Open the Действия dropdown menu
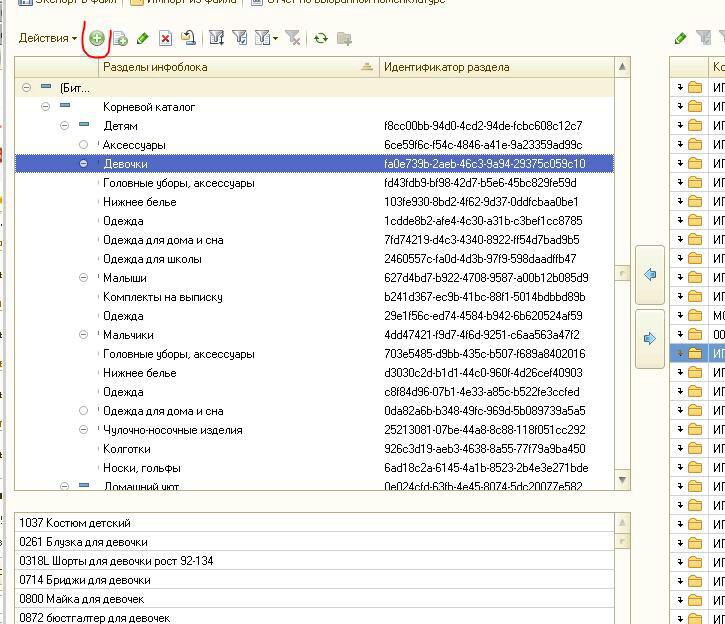This screenshot has height=624, width=725. [x=47, y=38]
